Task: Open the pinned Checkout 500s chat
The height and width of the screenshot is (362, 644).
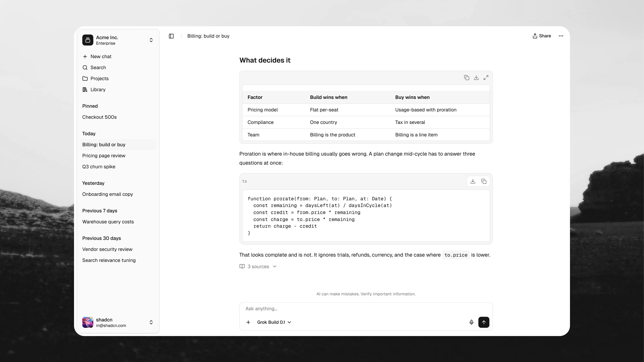Action: click(118, 117)
